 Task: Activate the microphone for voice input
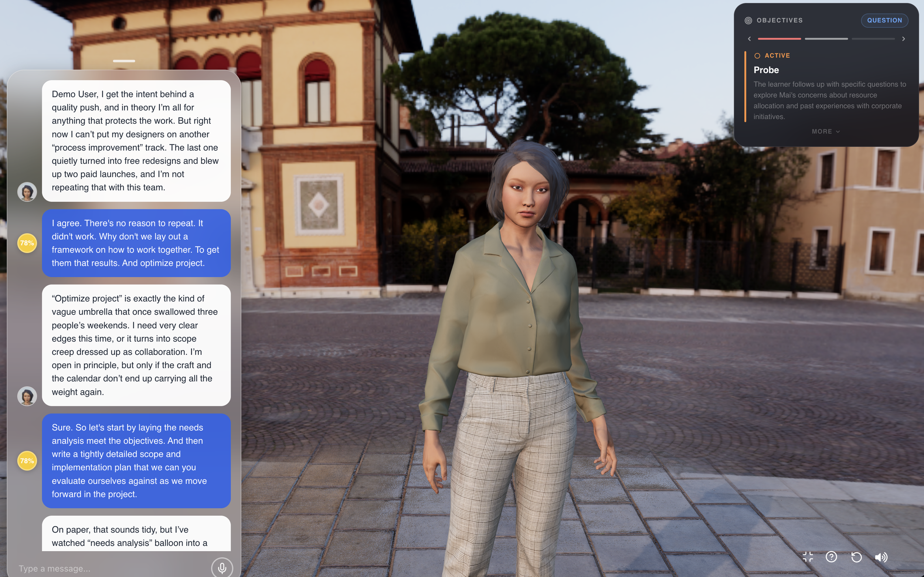[x=222, y=567]
